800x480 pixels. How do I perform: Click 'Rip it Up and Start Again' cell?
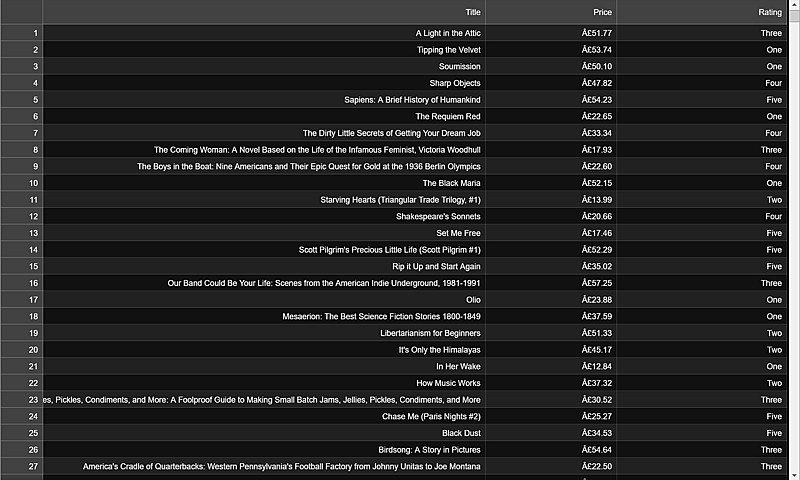click(x=264, y=266)
